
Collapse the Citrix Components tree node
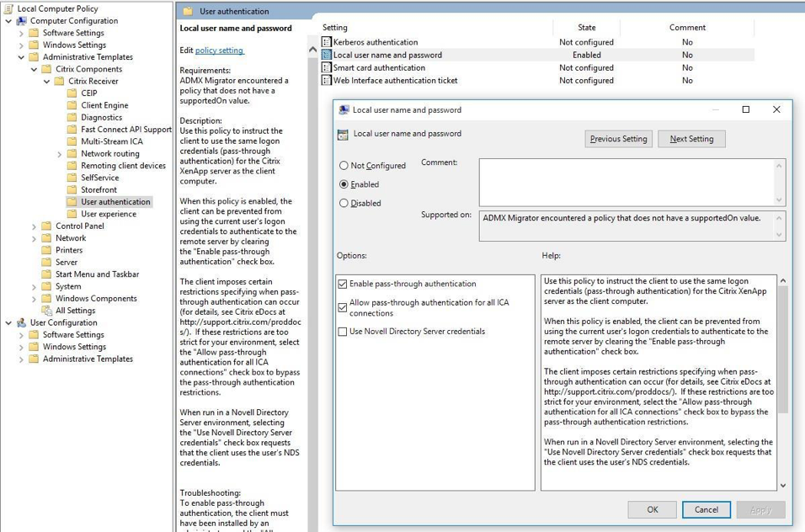pos(35,70)
